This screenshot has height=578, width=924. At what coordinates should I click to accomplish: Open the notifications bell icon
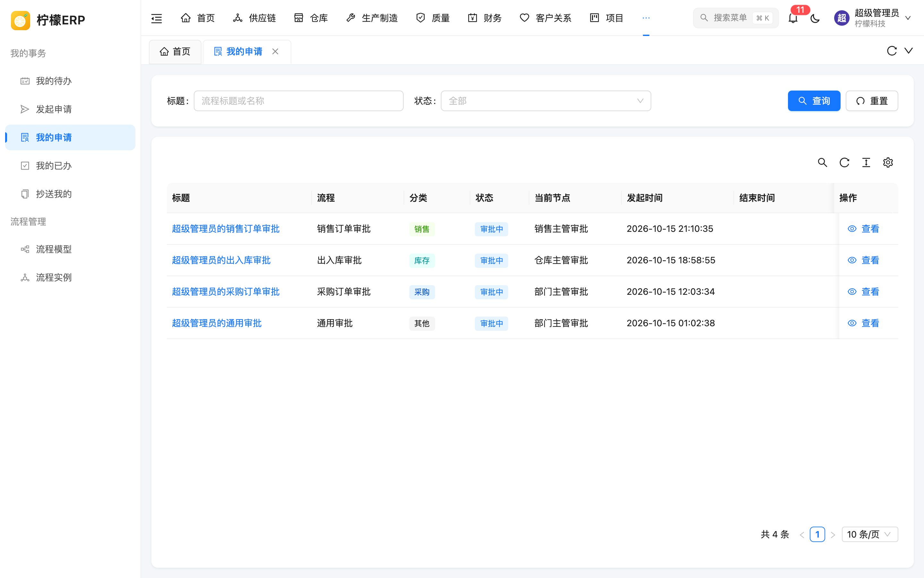click(x=793, y=18)
